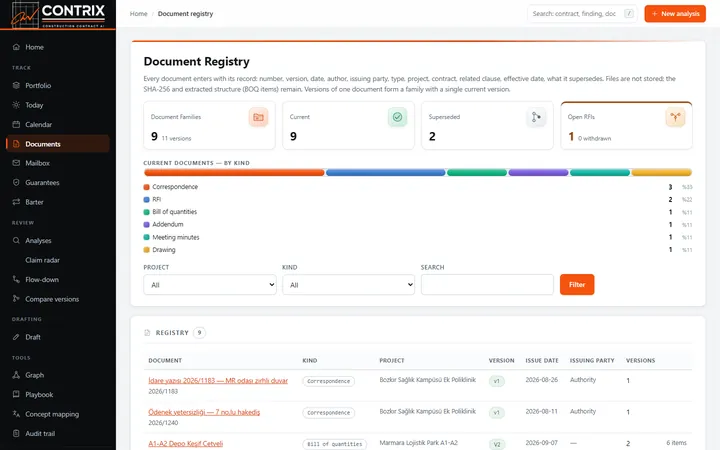Viewport: 720px width, 450px height.
Task: Click the top search contract box
Action: 582,14
